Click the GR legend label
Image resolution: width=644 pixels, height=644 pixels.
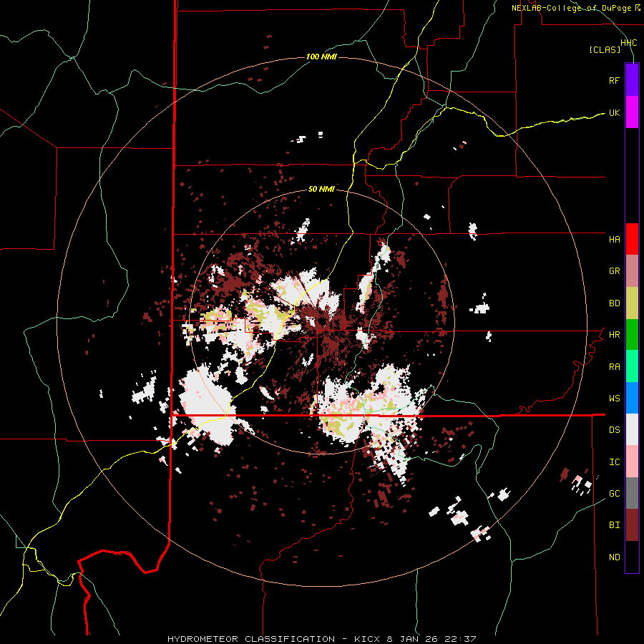pos(614,271)
